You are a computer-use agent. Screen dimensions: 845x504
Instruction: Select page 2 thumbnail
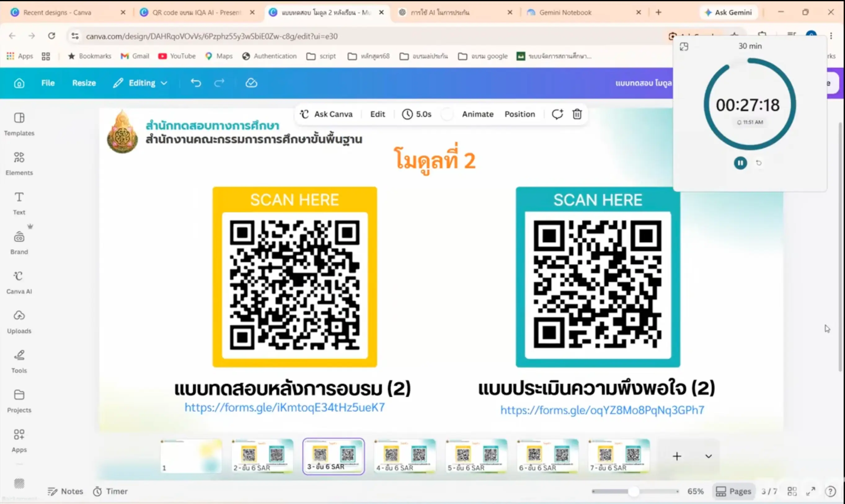point(262,456)
